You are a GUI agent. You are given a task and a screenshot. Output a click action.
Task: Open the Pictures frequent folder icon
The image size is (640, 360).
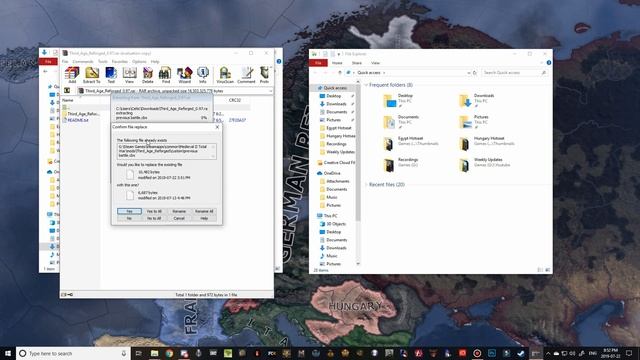pos(465,122)
